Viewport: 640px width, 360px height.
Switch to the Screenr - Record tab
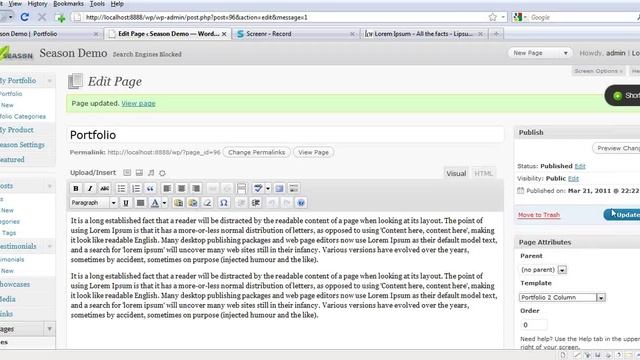(296, 34)
